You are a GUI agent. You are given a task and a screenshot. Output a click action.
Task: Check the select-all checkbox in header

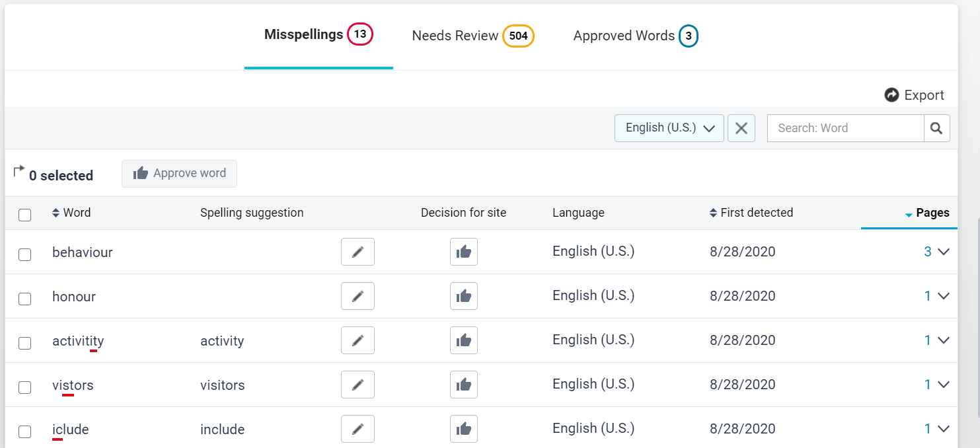point(24,215)
